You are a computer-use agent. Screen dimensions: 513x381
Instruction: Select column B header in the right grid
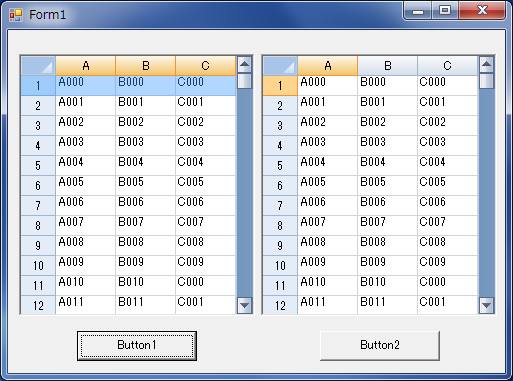[387, 66]
